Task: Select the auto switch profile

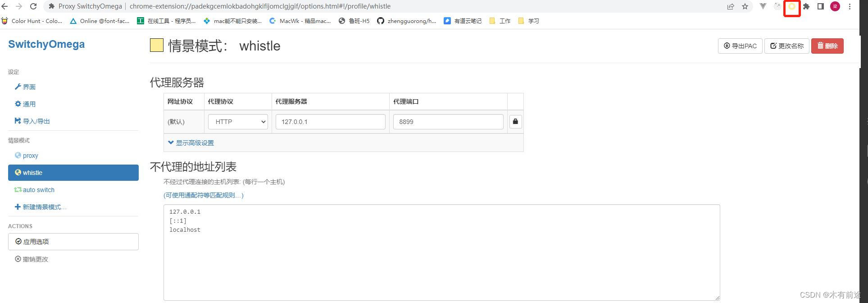Action: 73,190
